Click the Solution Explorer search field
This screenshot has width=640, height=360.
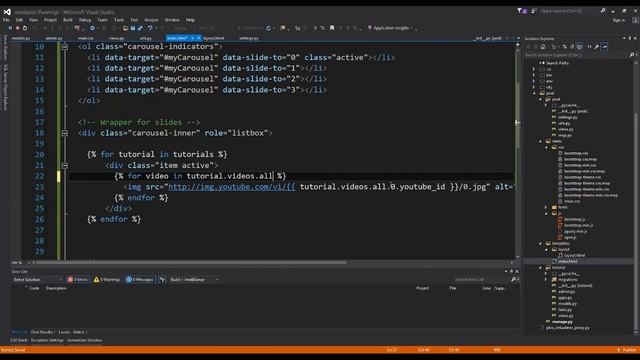tap(576, 55)
